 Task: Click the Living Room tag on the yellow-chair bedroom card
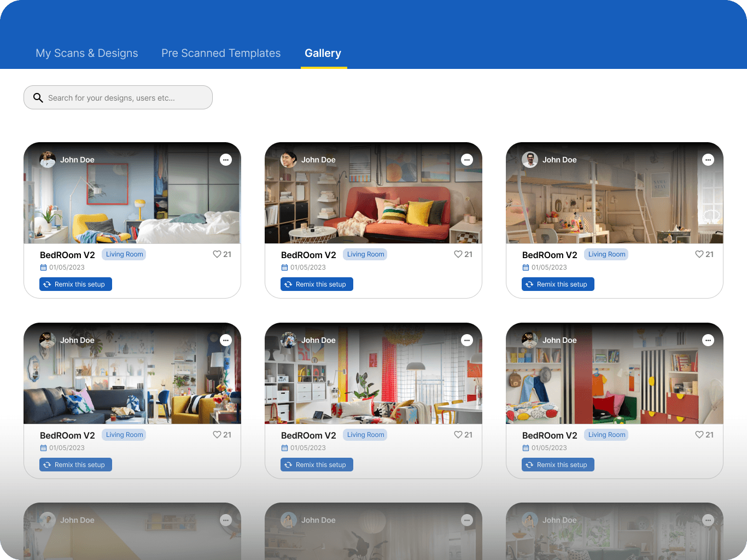pos(124,254)
